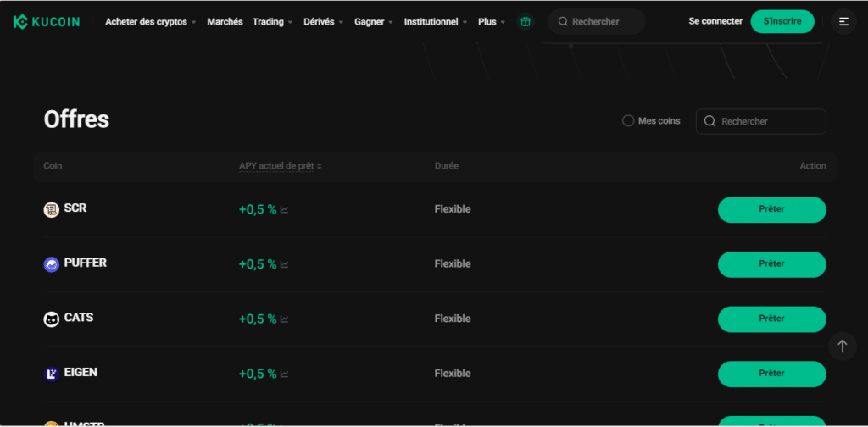Click Flexible duration in EIGEN row

453,374
